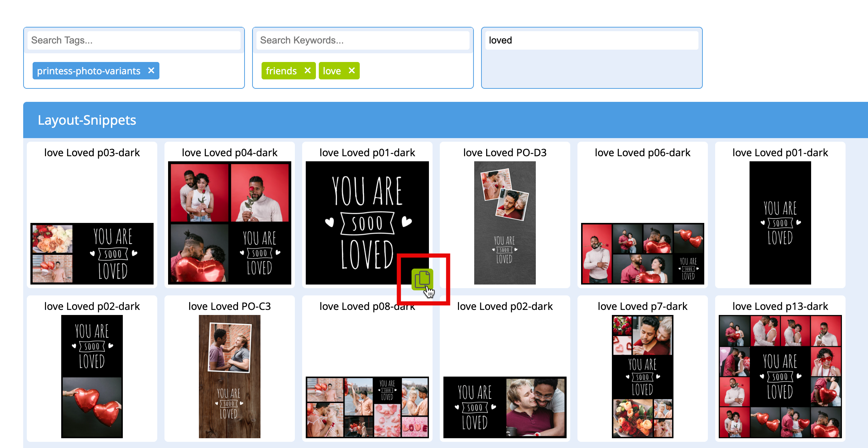Open the love Loved p02-dark snippet
Image resolution: width=868 pixels, height=448 pixels.
click(x=92, y=377)
